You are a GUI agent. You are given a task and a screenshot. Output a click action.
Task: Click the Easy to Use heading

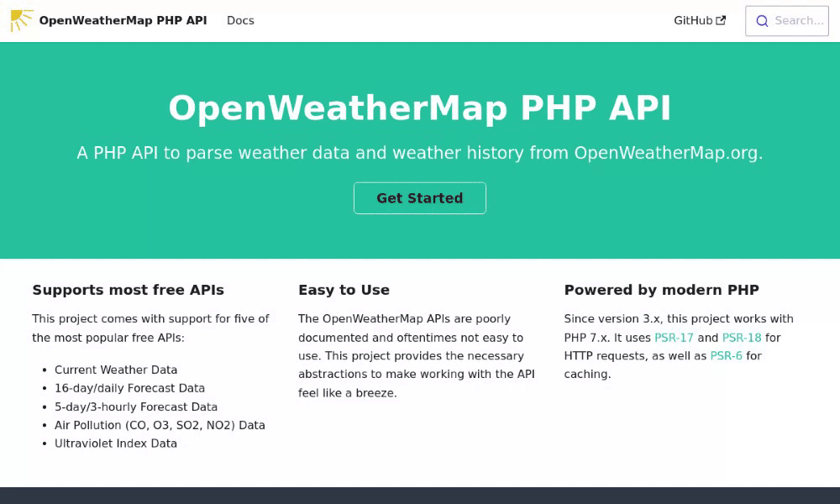[x=344, y=290]
